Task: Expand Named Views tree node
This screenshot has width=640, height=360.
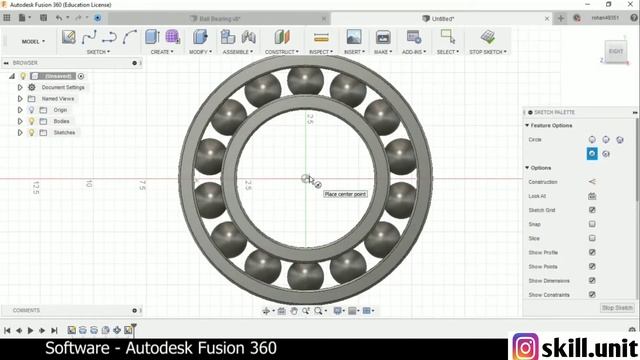Action: pyautogui.click(x=20, y=99)
